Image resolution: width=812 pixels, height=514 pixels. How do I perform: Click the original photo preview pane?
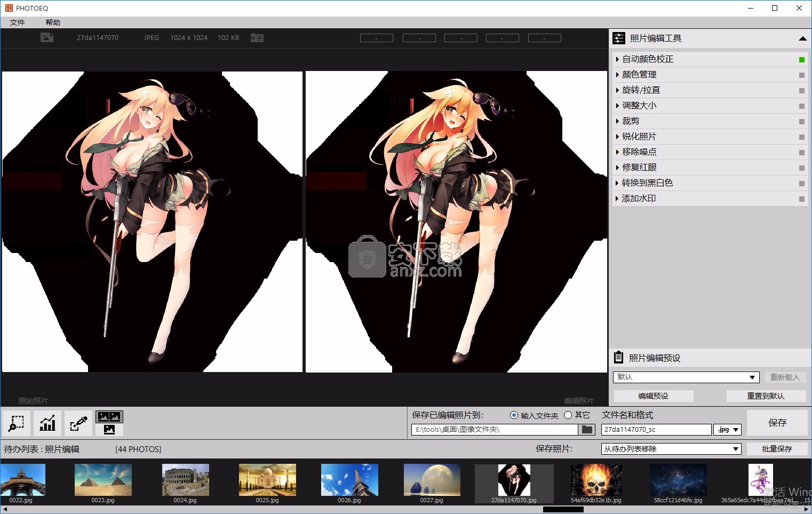[152, 222]
